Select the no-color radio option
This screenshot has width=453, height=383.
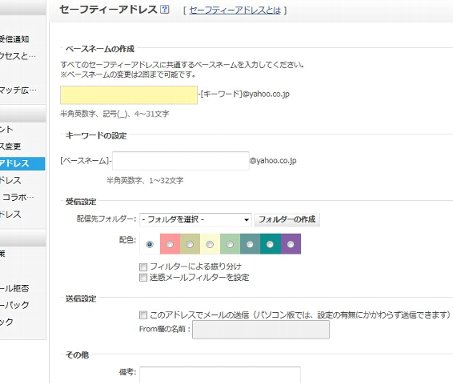pos(150,244)
